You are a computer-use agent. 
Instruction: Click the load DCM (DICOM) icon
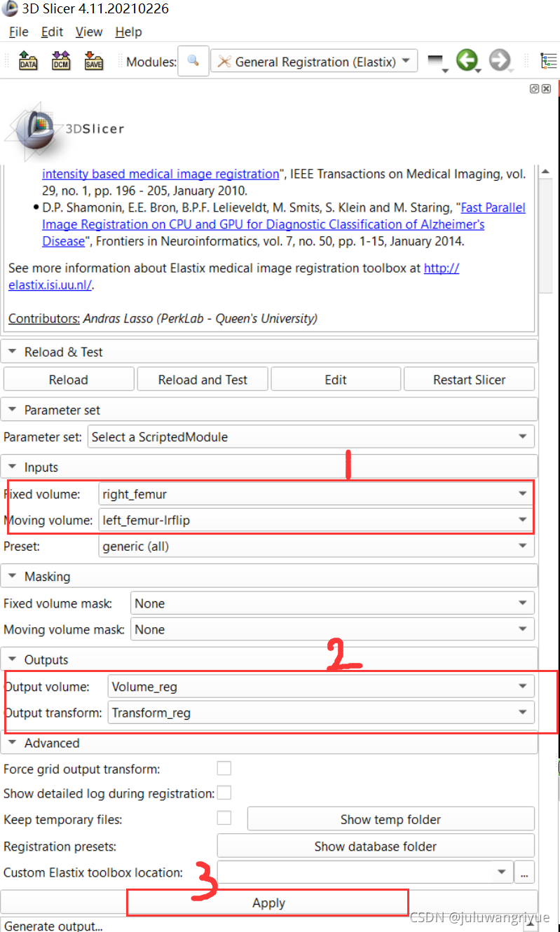(x=61, y=61)
